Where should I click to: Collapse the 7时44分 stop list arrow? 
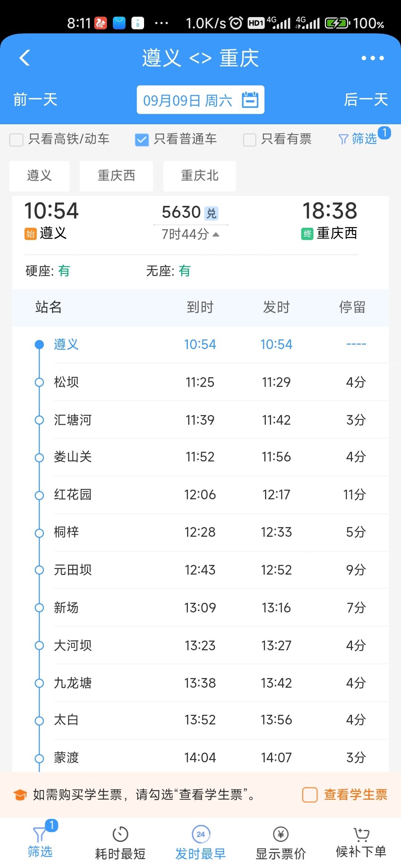216,234
